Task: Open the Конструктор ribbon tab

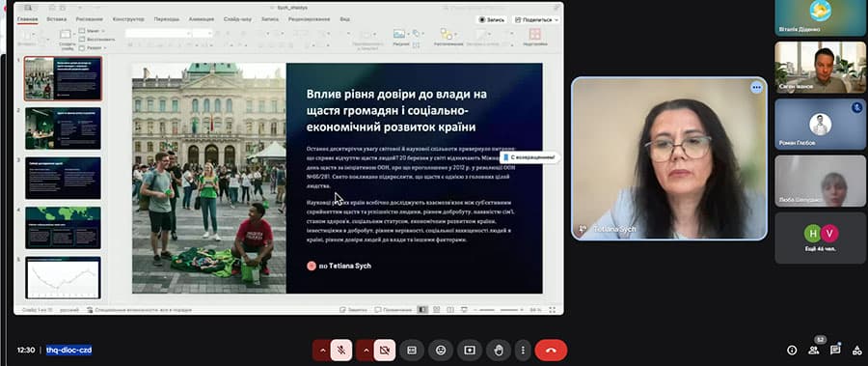Action: [129, 19]
